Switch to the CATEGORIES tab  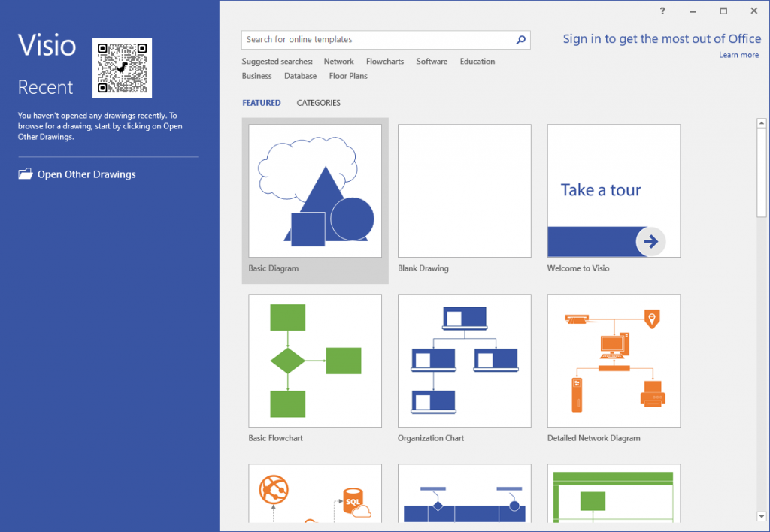[318, 103]
